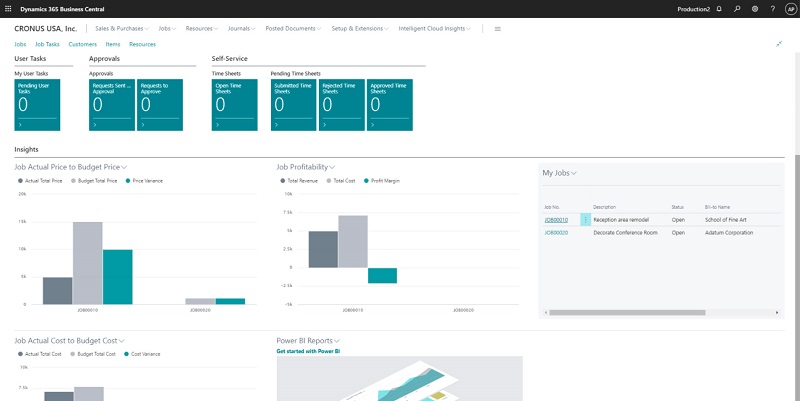Click the teal Price Variance bar for JOB00010
800x401 pixels.
pos(117,276)
